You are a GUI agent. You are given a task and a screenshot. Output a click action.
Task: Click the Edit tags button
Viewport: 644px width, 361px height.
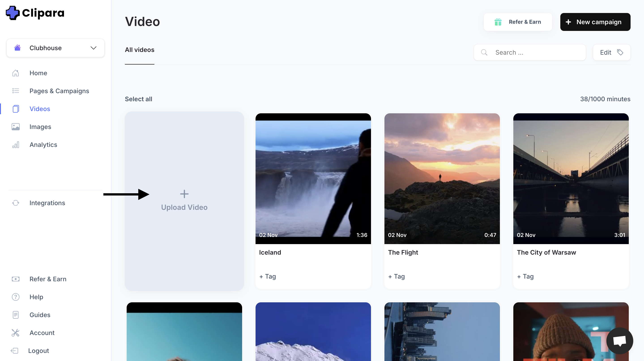612,53
